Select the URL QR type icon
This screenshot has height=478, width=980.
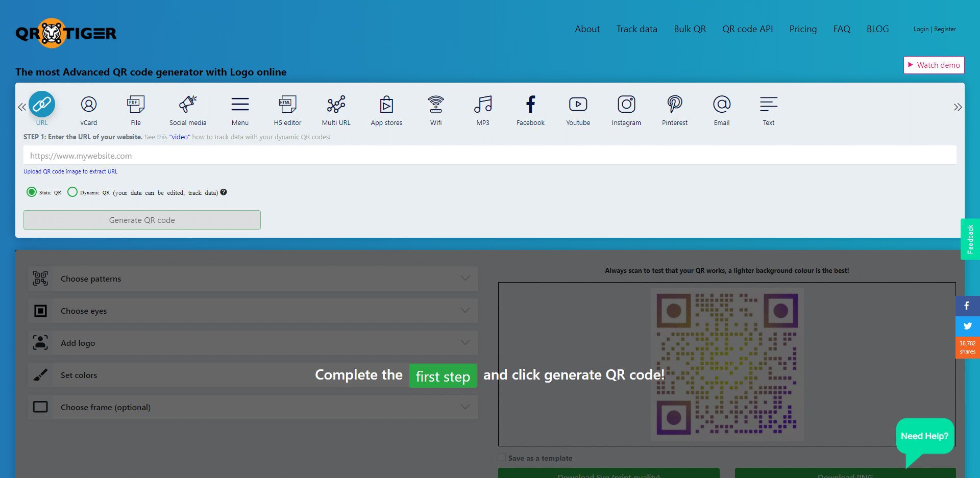tap(42, 104)
